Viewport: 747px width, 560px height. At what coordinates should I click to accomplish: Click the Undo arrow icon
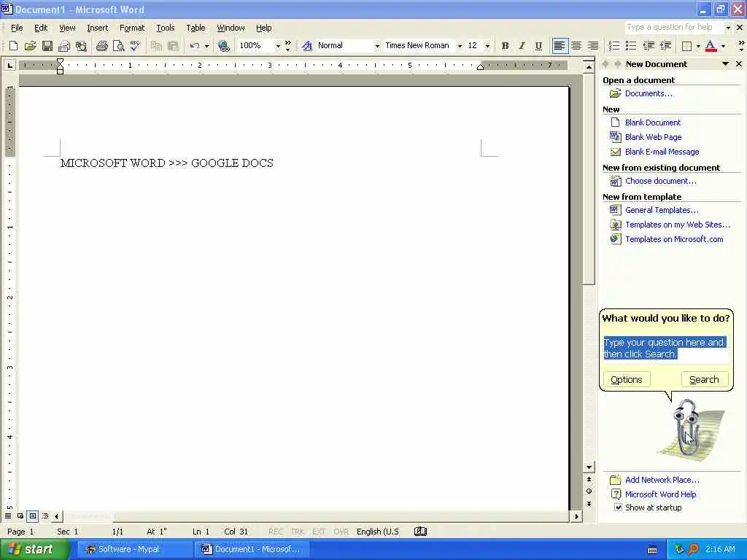[194, 46]
